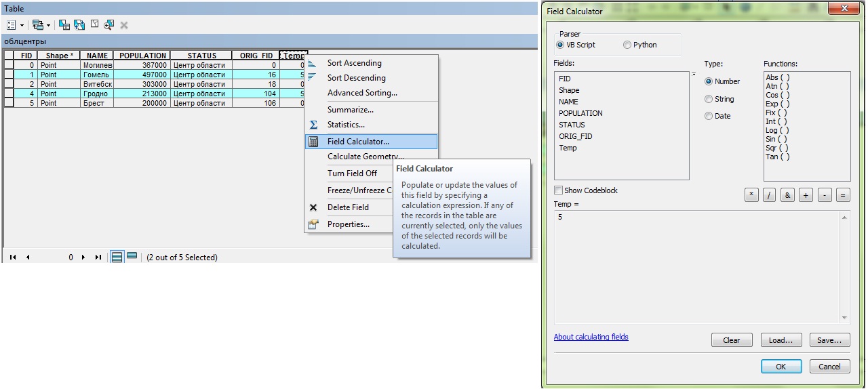The height and width of the screenshot is (389, 868).
Task: Click the Clear Selection toolbar icon
Action: pos(94,24)
